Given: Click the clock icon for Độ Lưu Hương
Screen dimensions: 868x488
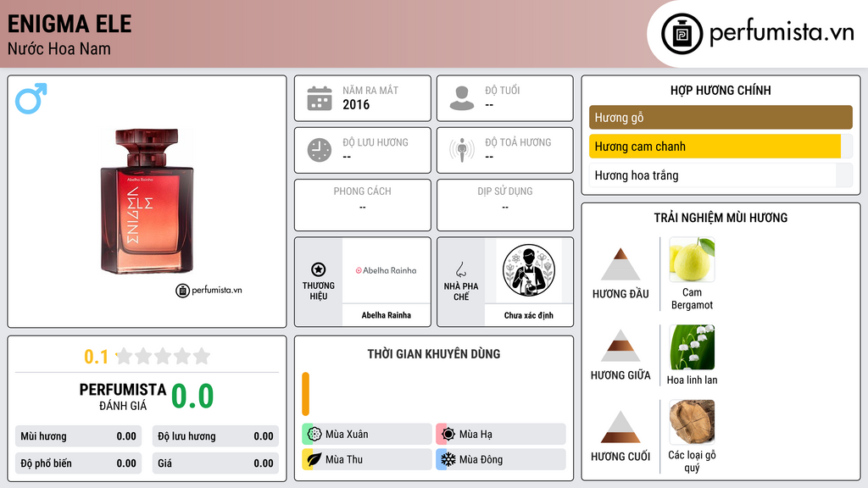Looking at the screenshot, I should (320, 150).
